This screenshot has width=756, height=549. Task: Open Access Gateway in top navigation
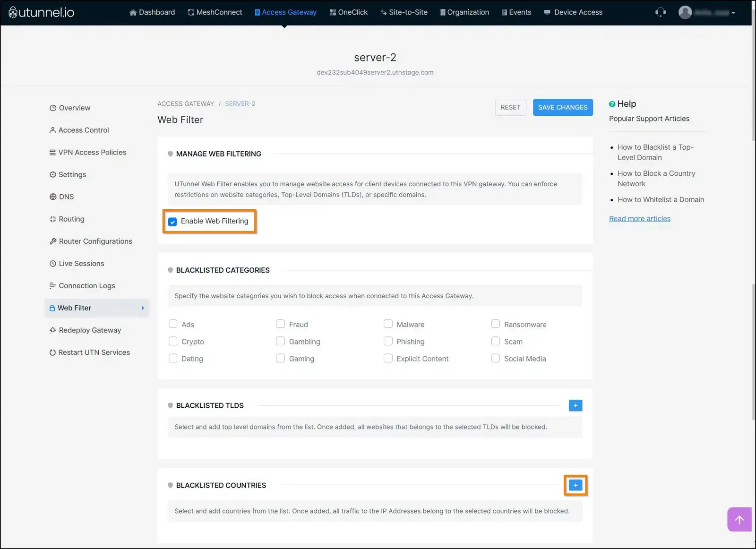click(285, 12)
